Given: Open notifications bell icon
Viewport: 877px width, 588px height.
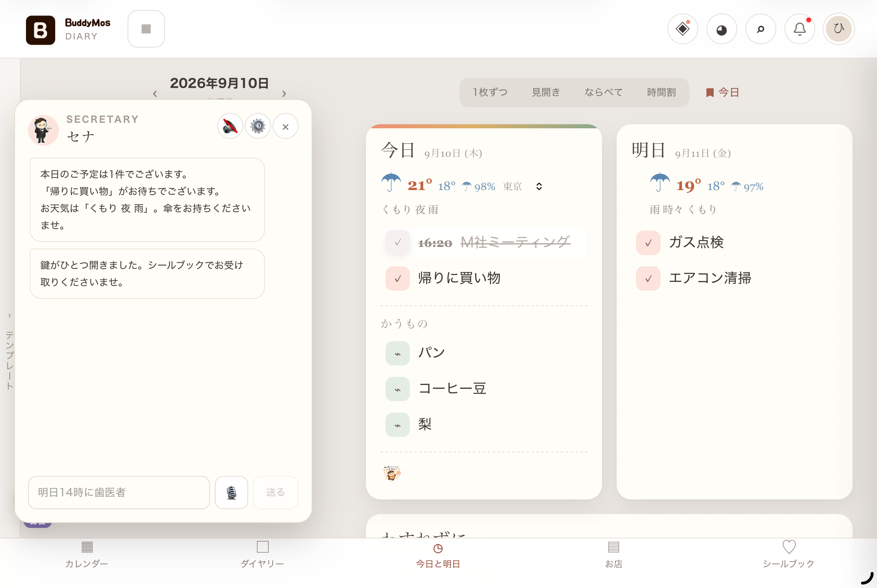Looking at the screenshot, I should [x=799, y=29].
